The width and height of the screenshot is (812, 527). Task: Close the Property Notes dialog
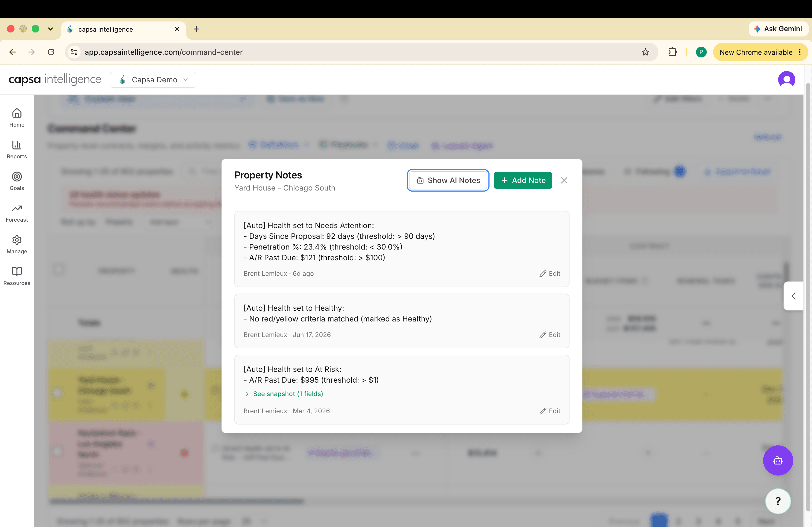click(564, 180)
